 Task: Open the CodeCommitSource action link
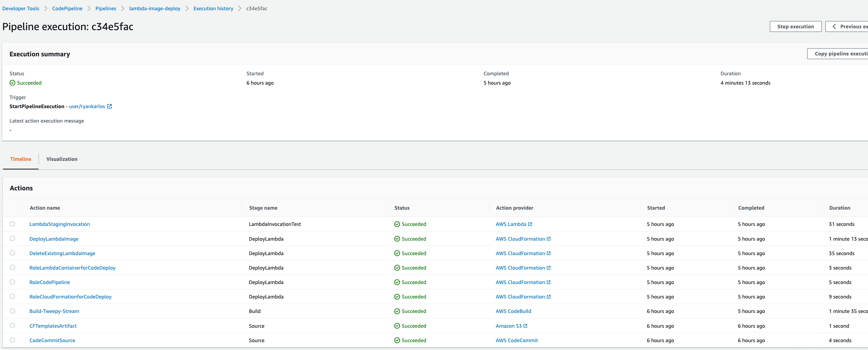click(52, 340)
